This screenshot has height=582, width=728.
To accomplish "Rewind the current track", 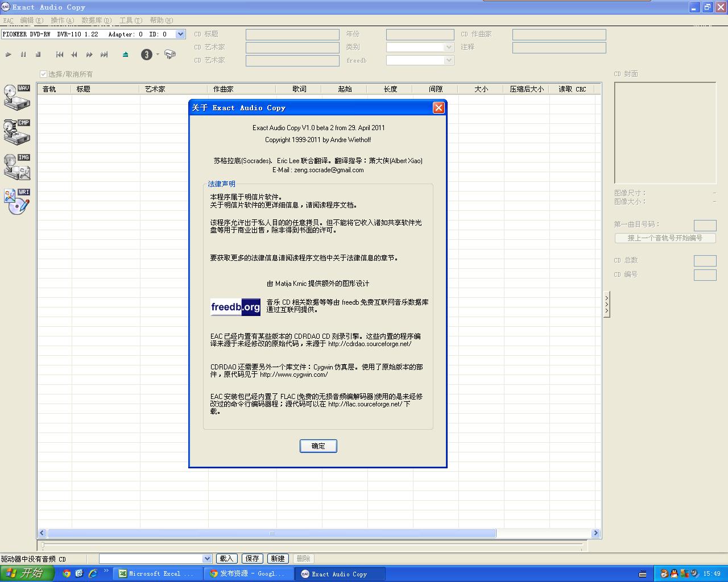I will click(75, 55).
